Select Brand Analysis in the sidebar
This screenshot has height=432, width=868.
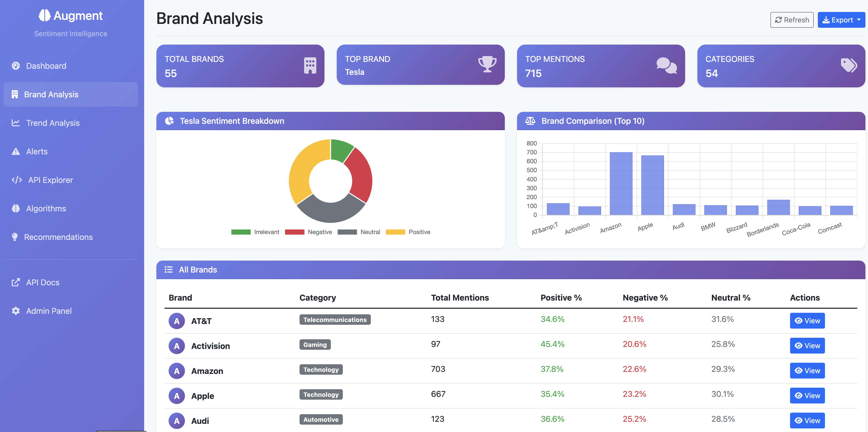tap(51, 94)
